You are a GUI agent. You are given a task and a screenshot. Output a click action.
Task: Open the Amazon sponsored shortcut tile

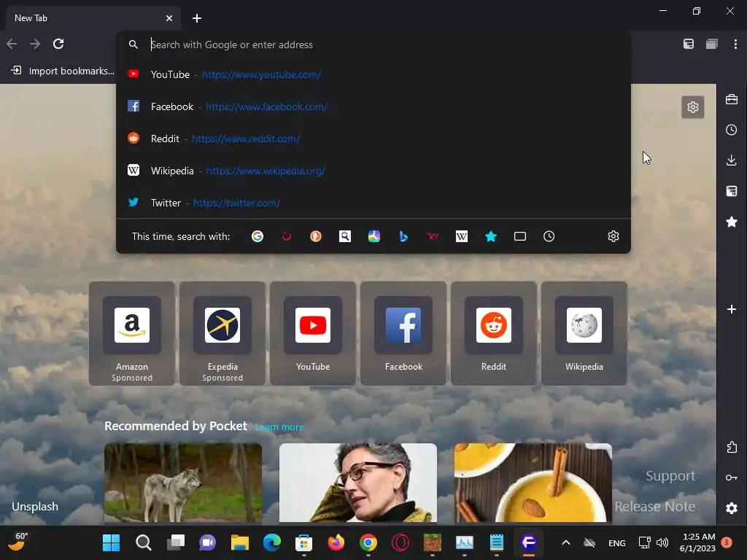(x=132, y=333)
